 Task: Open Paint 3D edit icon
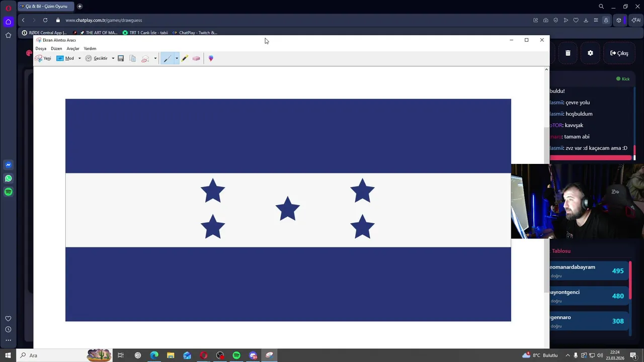click(x=211, y=58)
